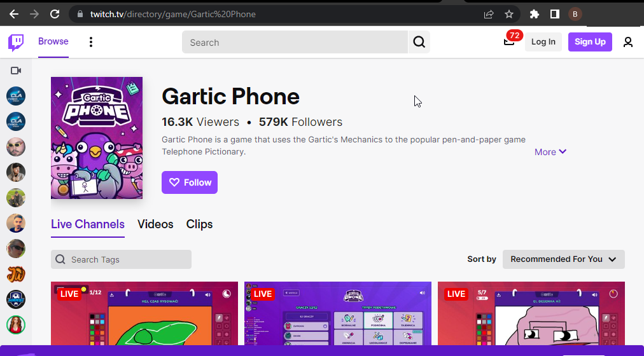
Task: Click the Search Tags input field
Action: 121,259
